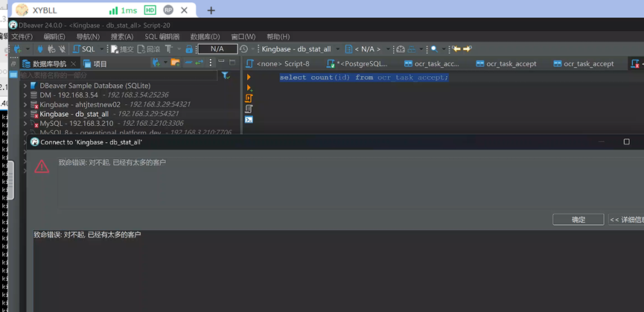
Task: Expand DBeaver Sample Database (SQLite) node
Action: (25, 86)
